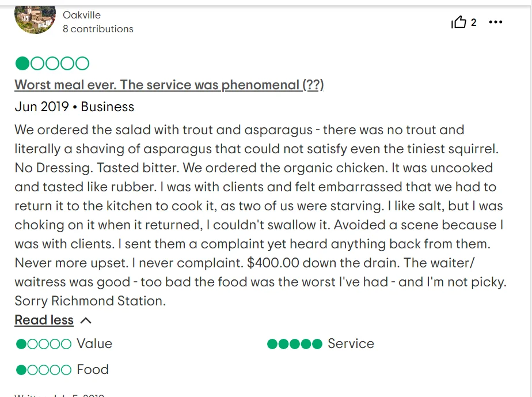
Task: Open the three-dot overflow menu
Action: tap(496, 22)
